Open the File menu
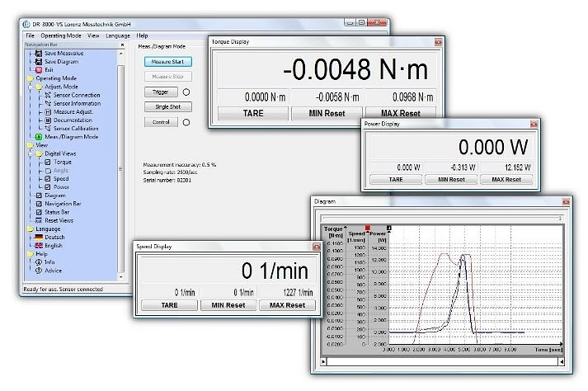Image resolution: width=588 pixels, height=391 pixels. point(30,35)
